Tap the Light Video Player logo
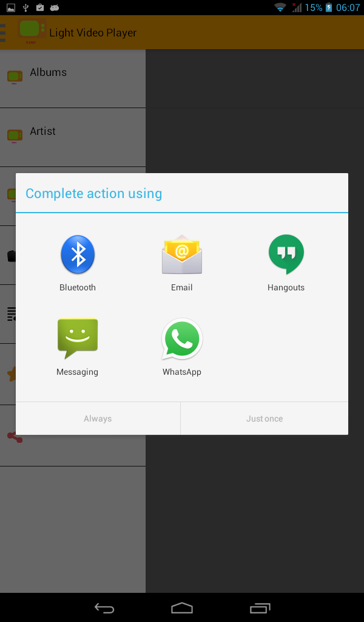This screenshot has width=364, height=622. (32, 31)
